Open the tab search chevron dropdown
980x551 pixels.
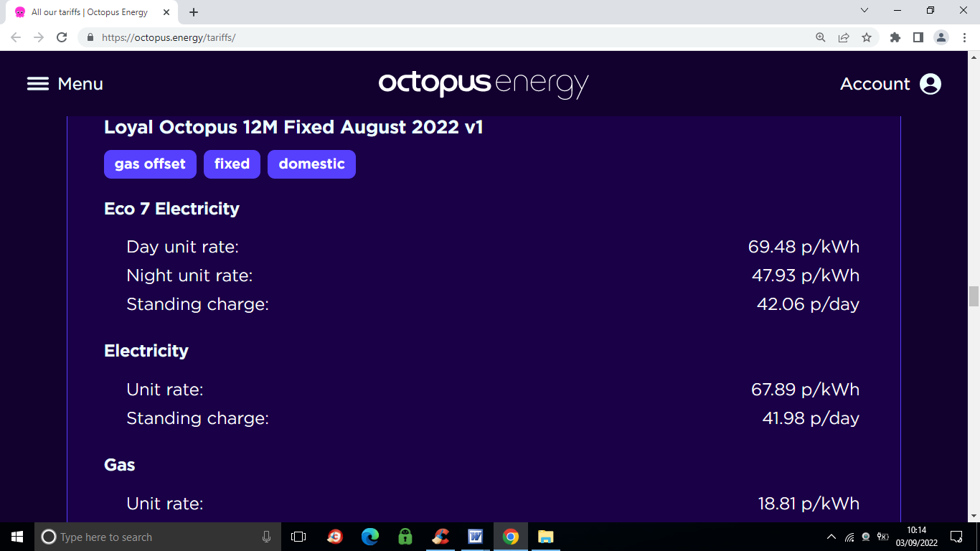coord(864,10)
